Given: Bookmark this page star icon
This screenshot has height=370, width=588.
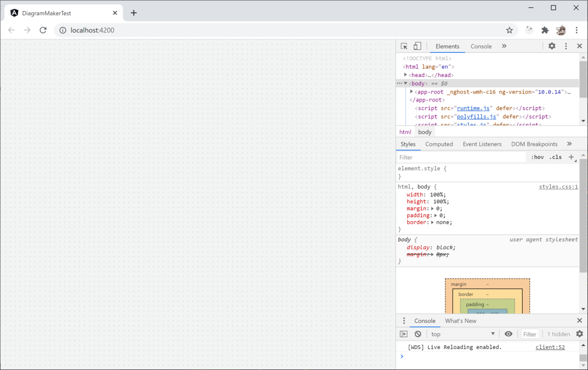Looking at the screenshot, I should tap(510, 30).
